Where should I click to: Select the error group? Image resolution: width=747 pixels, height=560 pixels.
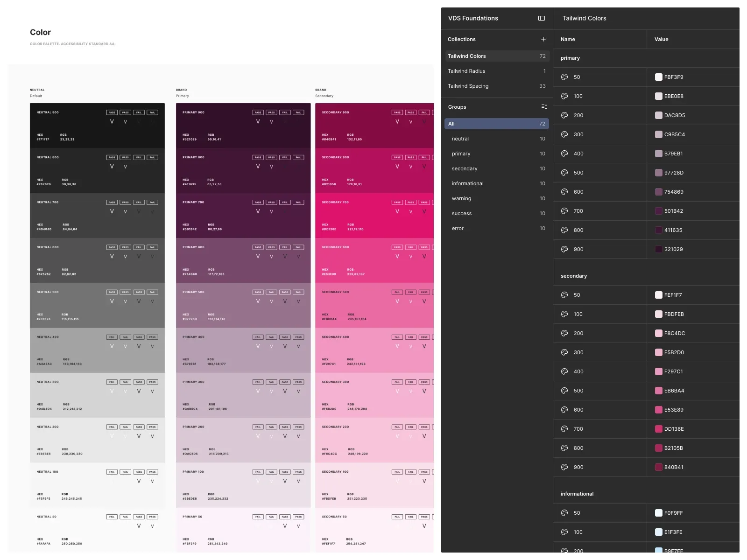click(x=497, y=228)
